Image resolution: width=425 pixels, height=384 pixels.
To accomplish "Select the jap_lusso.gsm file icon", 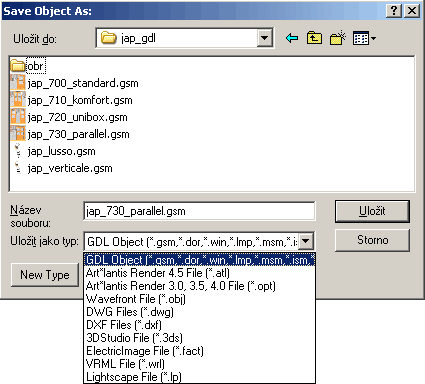I will click(18, 151).
